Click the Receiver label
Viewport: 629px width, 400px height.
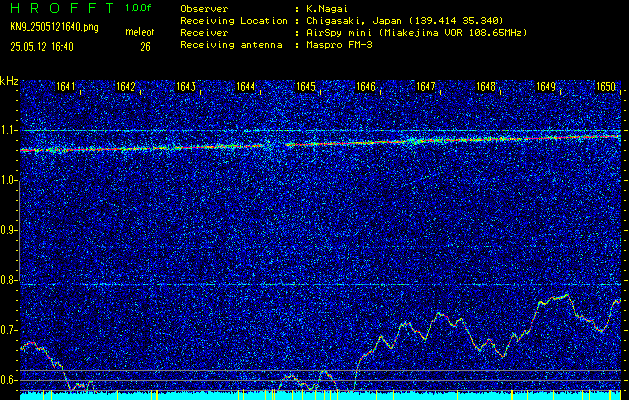tap(204, 33)
